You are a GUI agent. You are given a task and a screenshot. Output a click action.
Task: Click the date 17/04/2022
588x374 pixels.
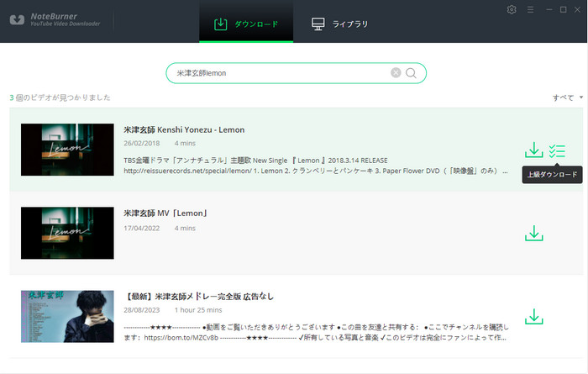pyautogui.click(x=142, y=228)
